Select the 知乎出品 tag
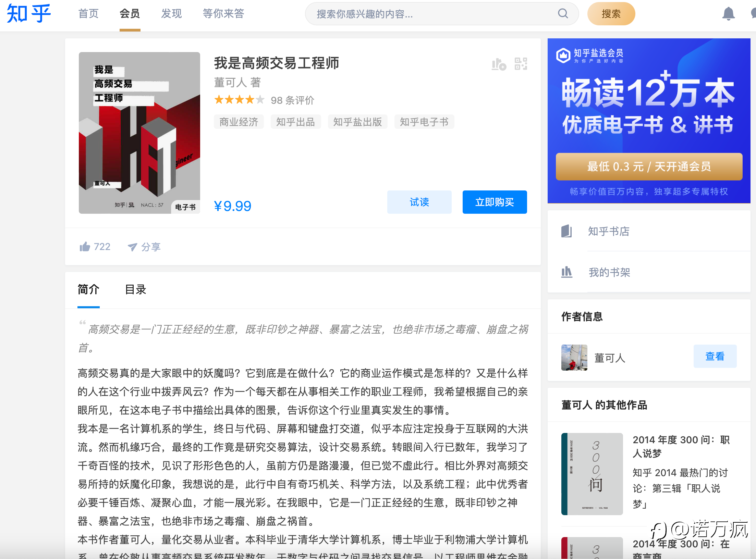The height and width of the screenshot is (559, 756). (295, 122)
